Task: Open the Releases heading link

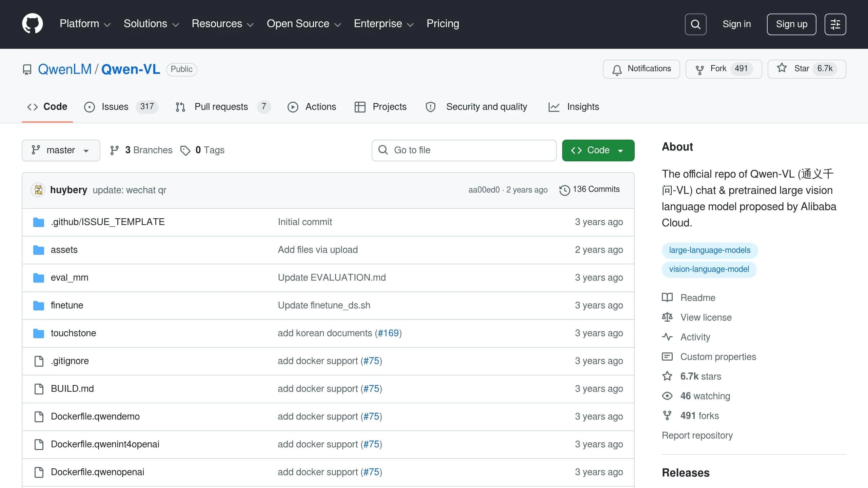Action: pos(686,473)
